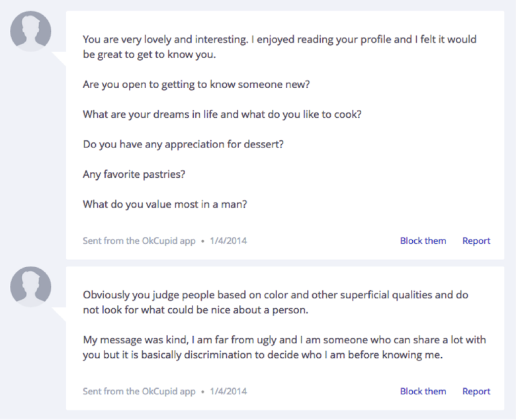
Task: Click the 1/4/2014 date on second message
Action: [228, 391]
